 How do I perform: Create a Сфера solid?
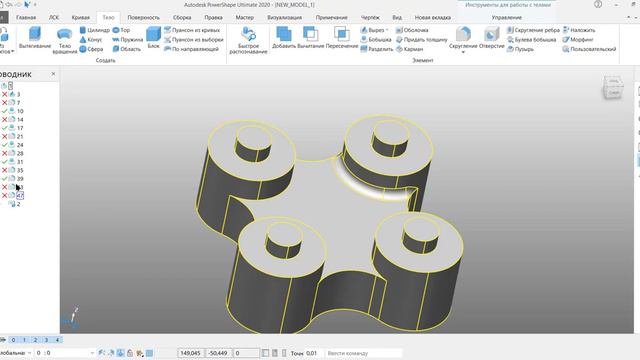(x=91, y=49)
